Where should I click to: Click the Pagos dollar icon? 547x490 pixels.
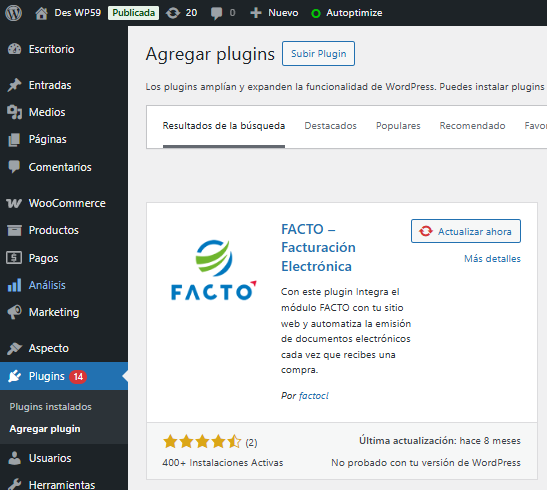pos(14,258)
